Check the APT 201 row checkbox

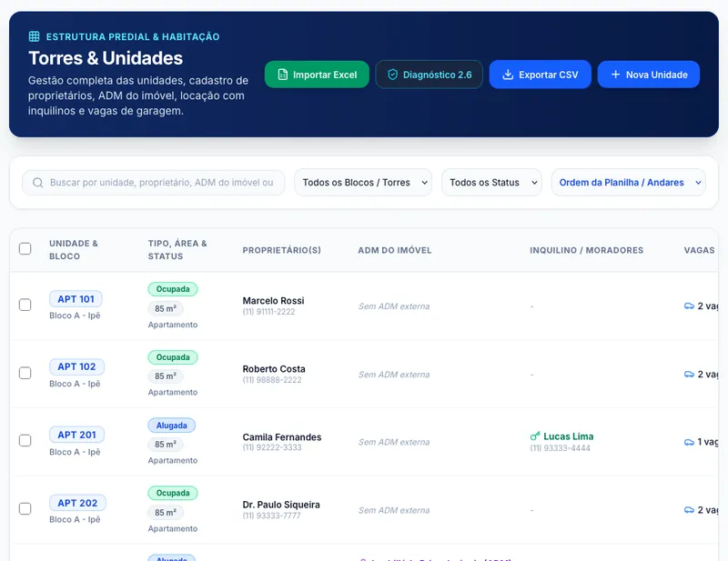25,440
